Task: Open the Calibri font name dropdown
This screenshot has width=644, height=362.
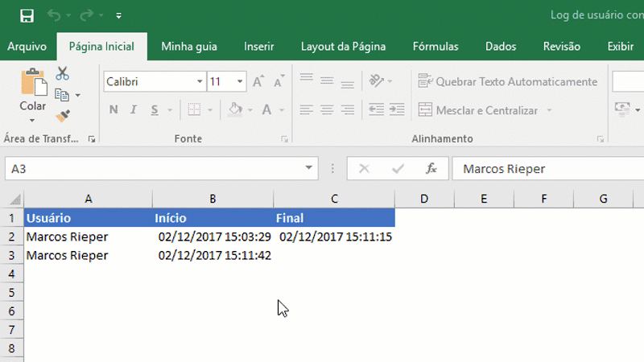Action: pos(199,82)
